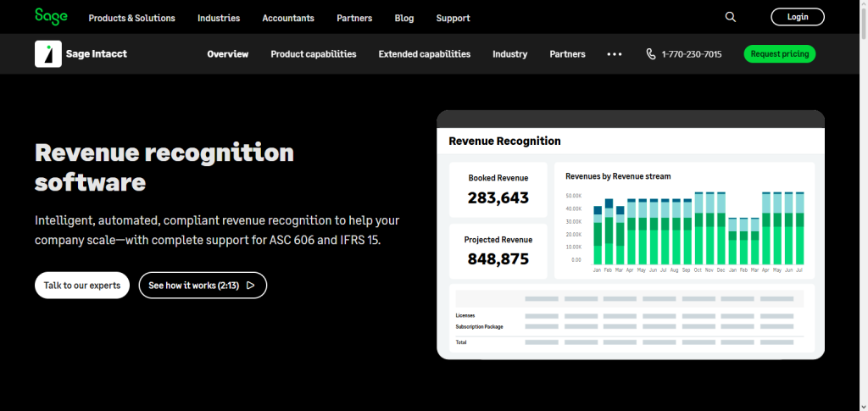This screenshot has height=411, width=868.
Task: Open the Industries menu
Action: [x=219, y=18]
